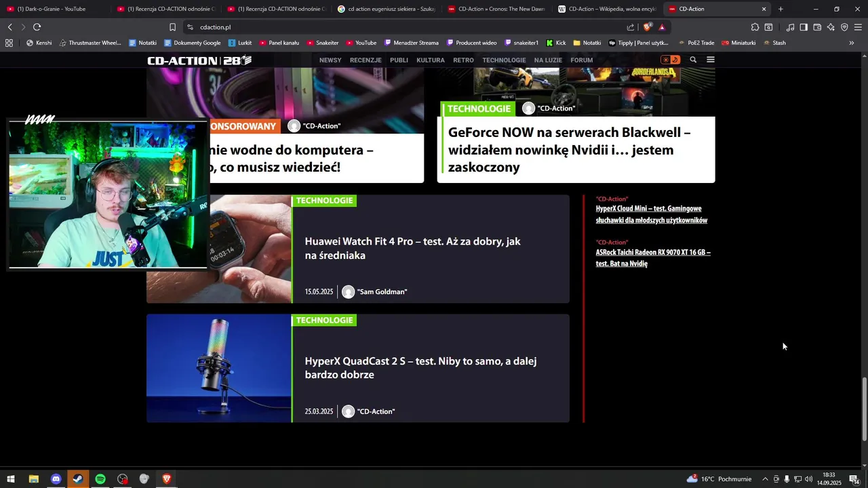This screenshot has width=868, height=488.
Task: Open the apps grid icon in bookmarks bar
Action: pyautogui.click(x=9, y=43)
